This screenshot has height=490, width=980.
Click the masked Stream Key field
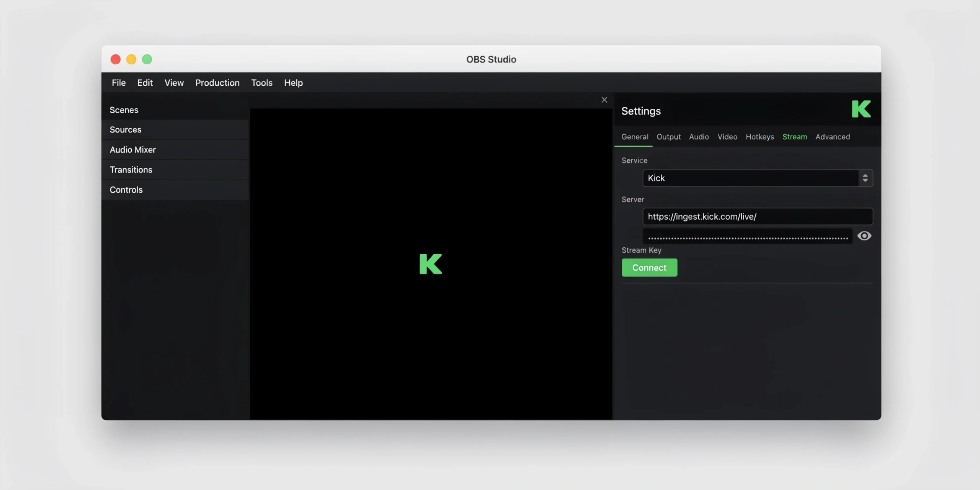tap(748, 236)
